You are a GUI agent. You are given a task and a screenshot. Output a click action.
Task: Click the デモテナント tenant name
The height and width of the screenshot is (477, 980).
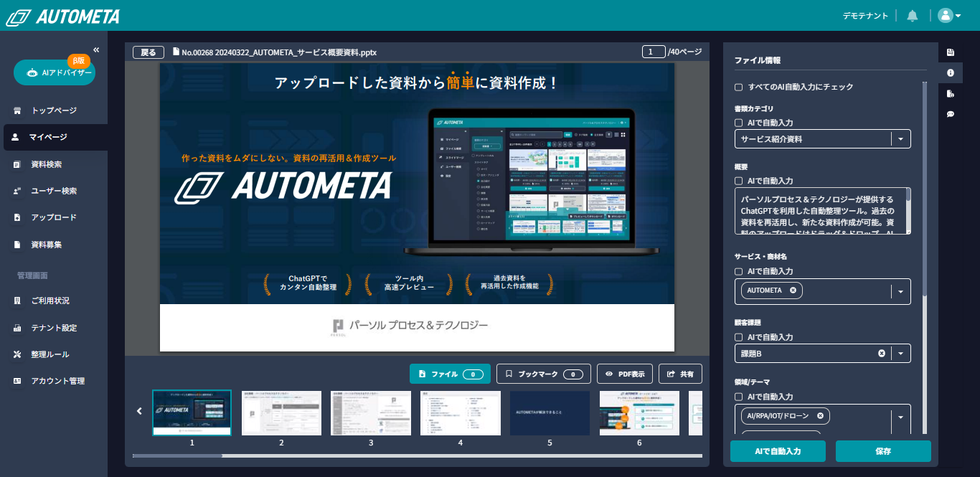[865, 16]
